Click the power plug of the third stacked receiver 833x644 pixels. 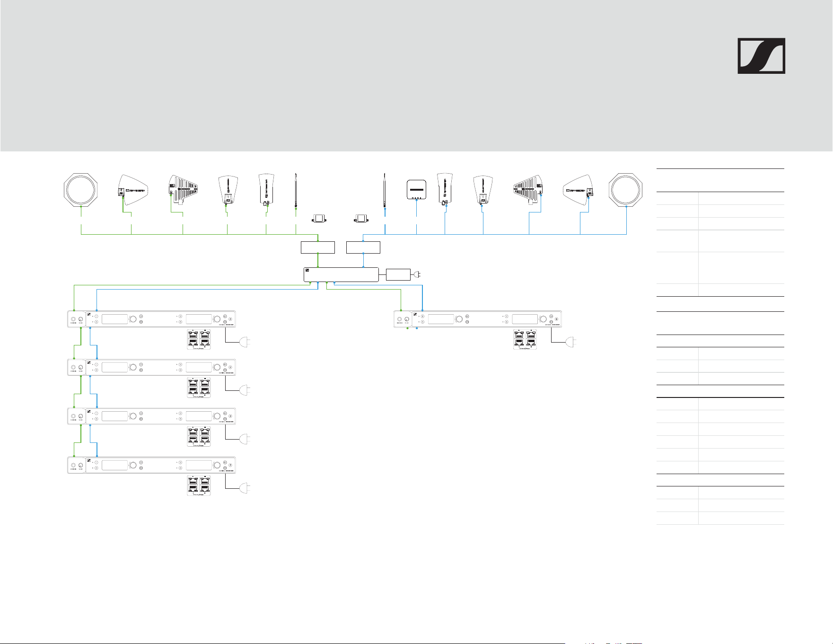[x=245, y=440]
